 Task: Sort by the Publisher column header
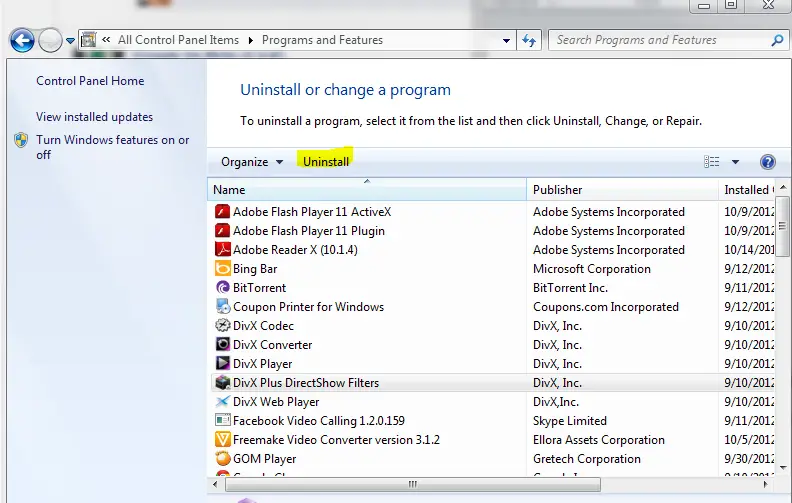coord(622,189)
